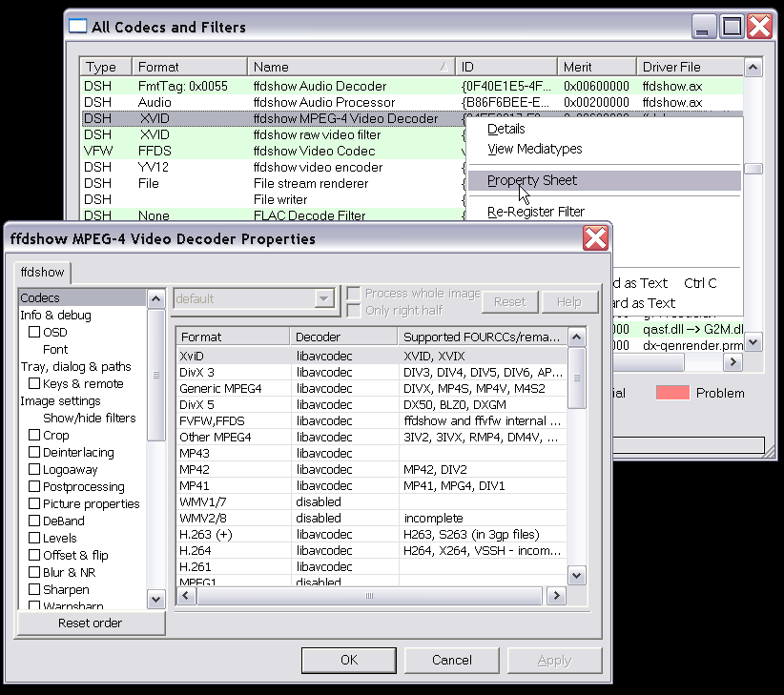Select the Font settings entry
The width and height of the screenshot is (784, 695).
coord(55,349)
